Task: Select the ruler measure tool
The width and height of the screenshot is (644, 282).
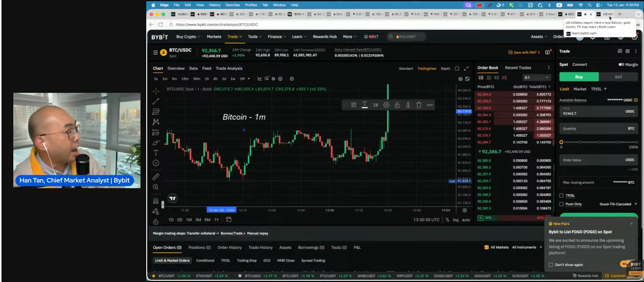Action: pyautogui.click(x=156, y=177)
